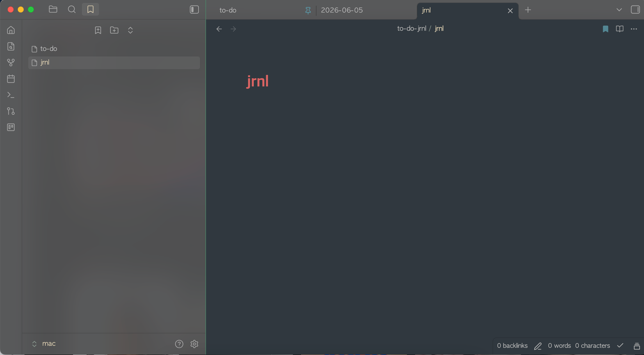
Task: Open the tab list dropdown
Action: click(x=619, y=10)
